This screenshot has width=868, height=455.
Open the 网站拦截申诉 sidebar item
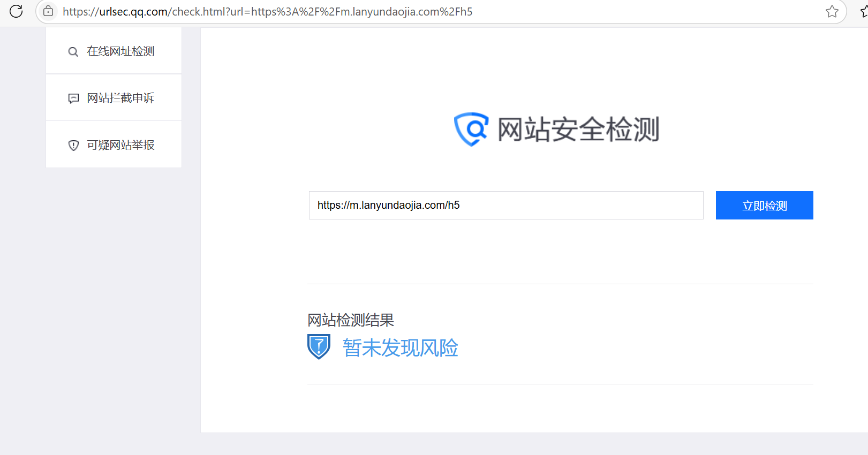click(114, 97)
